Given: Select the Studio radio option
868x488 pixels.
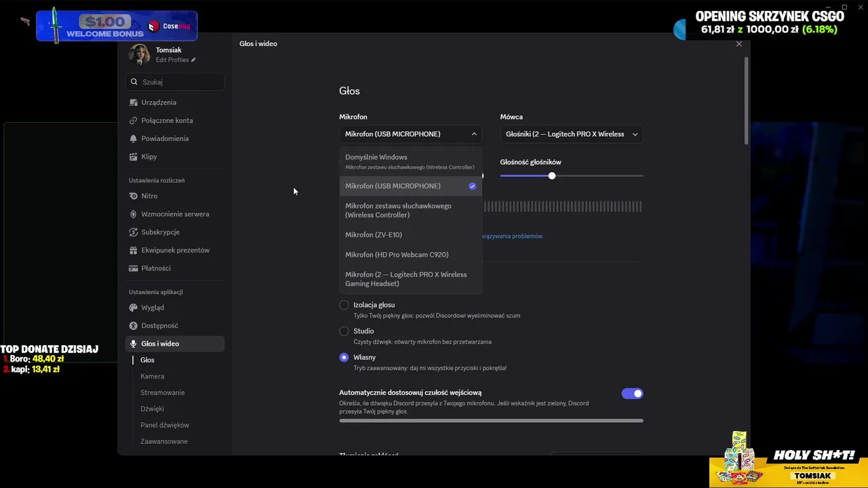Looking at the screenshot, I should (344, 331).
